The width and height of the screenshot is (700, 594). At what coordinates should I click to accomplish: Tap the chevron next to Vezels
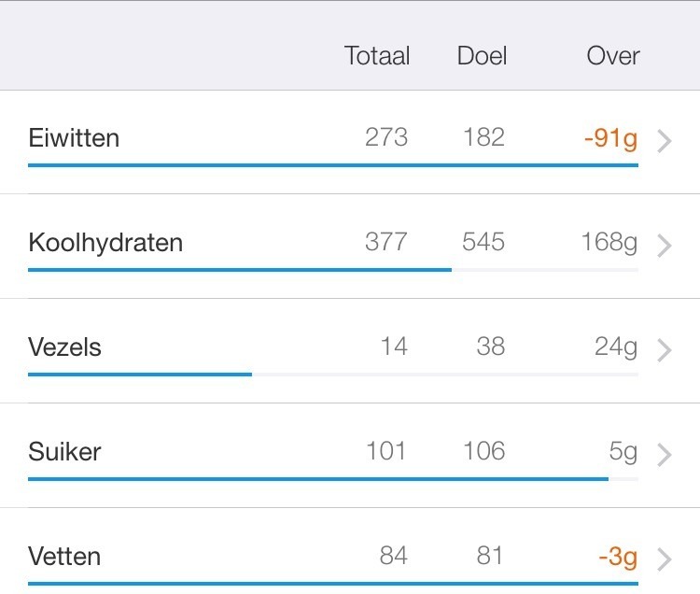coord(665,350)
